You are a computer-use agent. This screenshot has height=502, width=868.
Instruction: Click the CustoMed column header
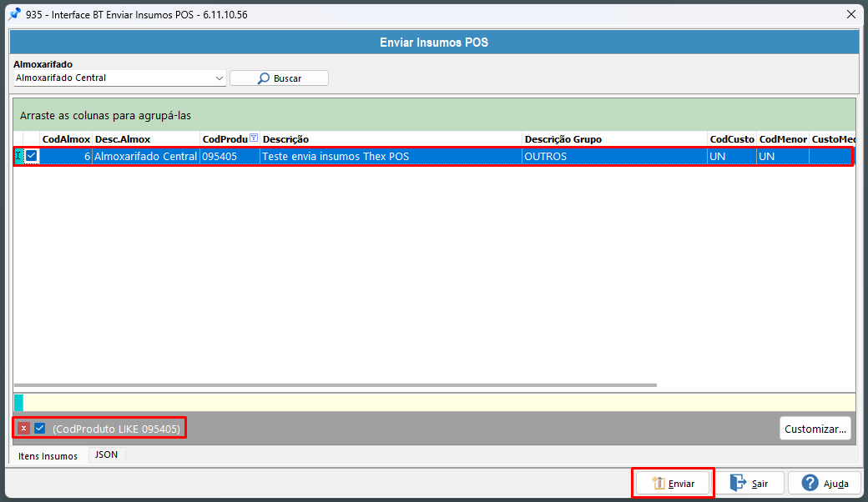pos(833,139)
